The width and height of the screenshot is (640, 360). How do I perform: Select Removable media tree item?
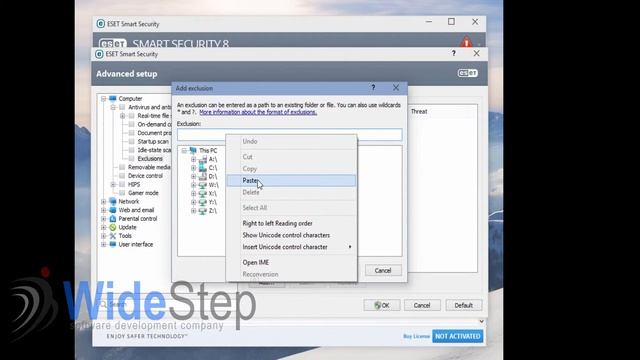point(149,167)
